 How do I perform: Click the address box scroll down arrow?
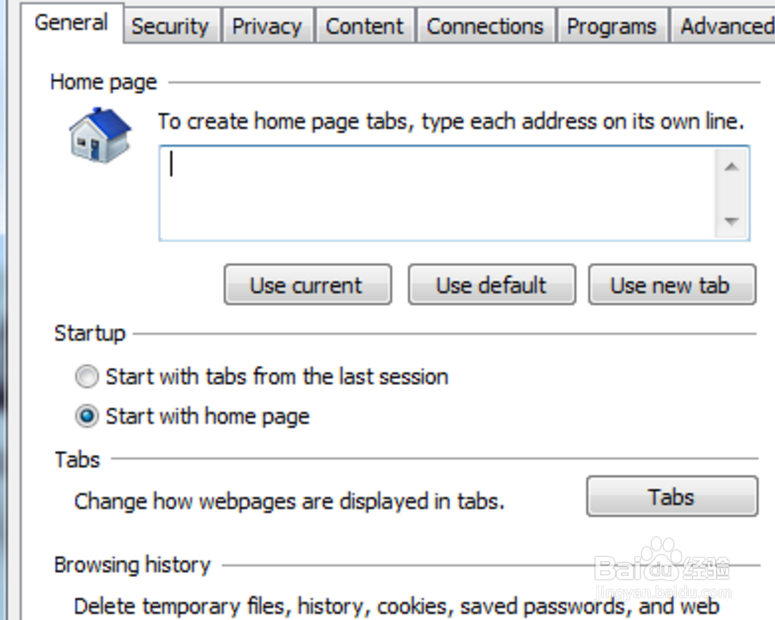732,221
